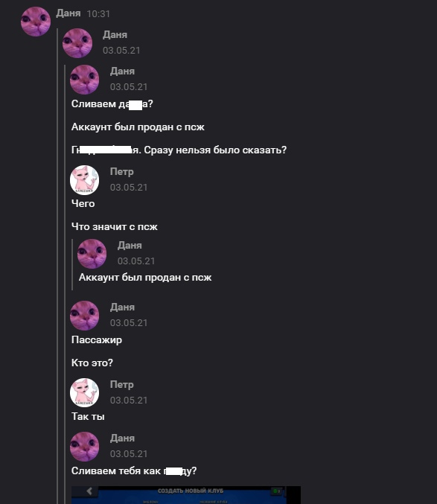Open the name link Даня next to 10:31
The image size is (437, 504).
tap(68, 13)
